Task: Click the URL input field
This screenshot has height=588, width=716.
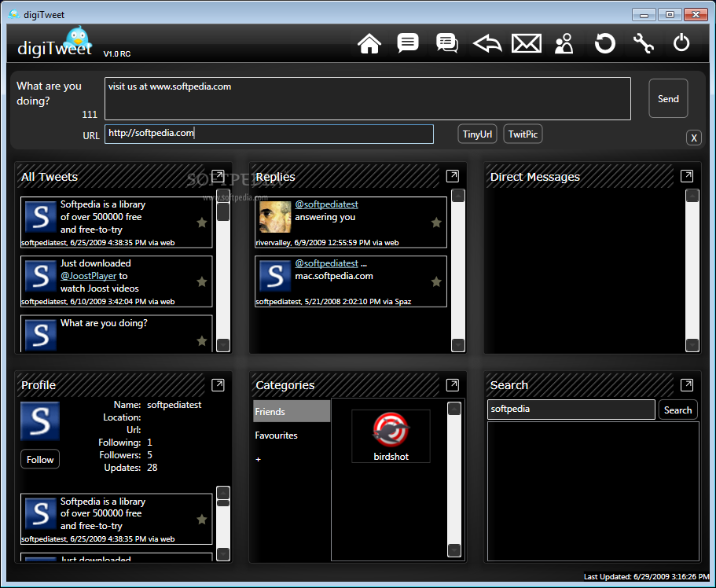Action: tap(269, 134)
